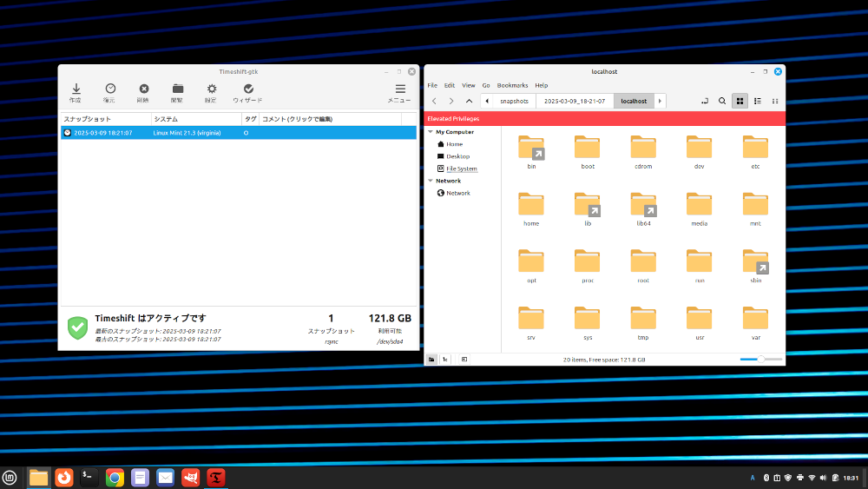
Task: Adjust the file manager zoom slider
Action: (x=761, y=360)
